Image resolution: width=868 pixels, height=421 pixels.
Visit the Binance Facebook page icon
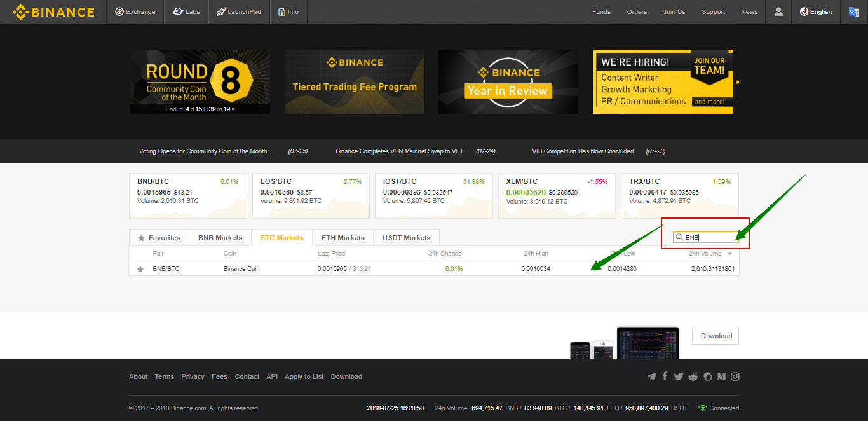point(665,376)
